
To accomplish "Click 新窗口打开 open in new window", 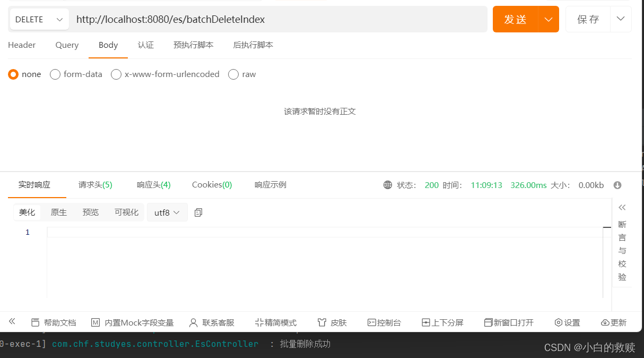I will [509, 322].
